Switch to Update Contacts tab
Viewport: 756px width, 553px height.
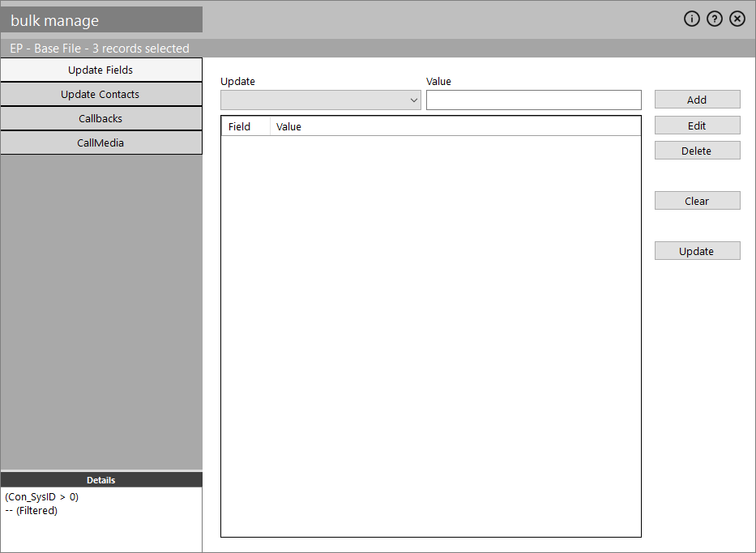tap(100, 95)
